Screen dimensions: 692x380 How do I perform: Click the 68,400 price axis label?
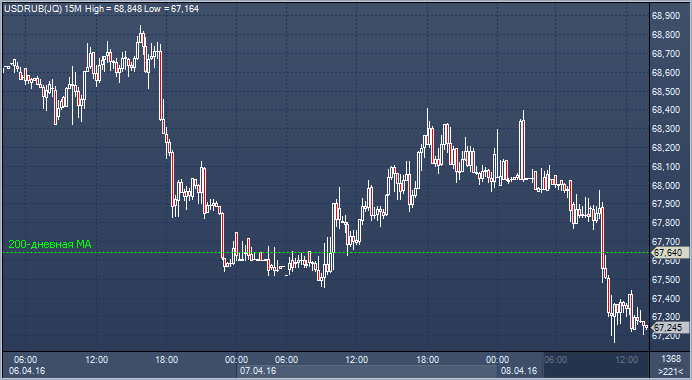point(666,110)
